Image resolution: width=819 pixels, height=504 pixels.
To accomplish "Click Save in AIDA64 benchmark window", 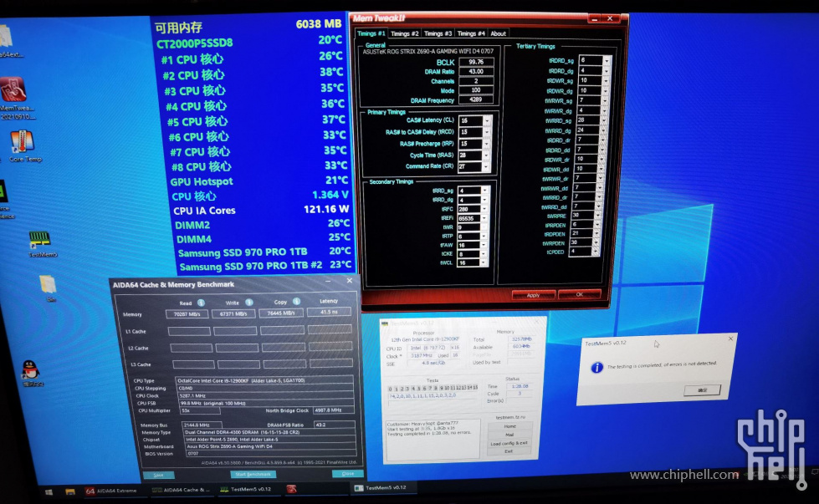I will [x=158, y=475].
